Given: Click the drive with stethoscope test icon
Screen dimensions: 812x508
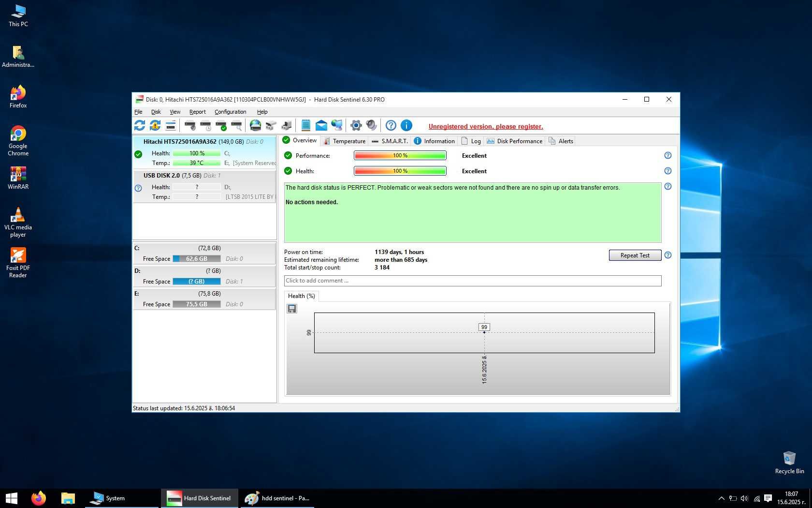Looking at the screenshot, I should [x=190, y=126].
